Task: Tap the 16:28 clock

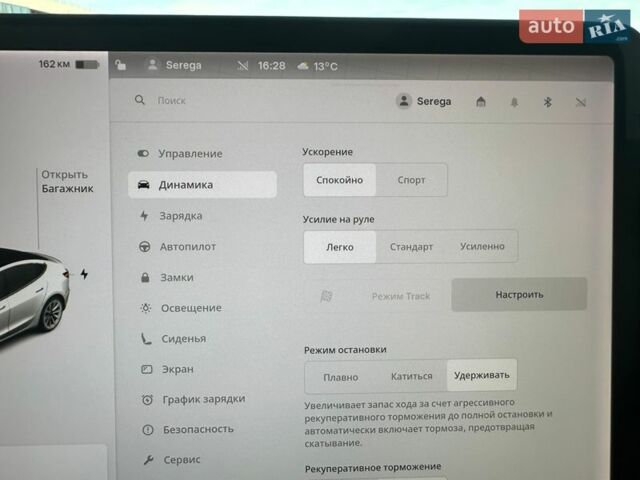Action: (x=271, y=66)
